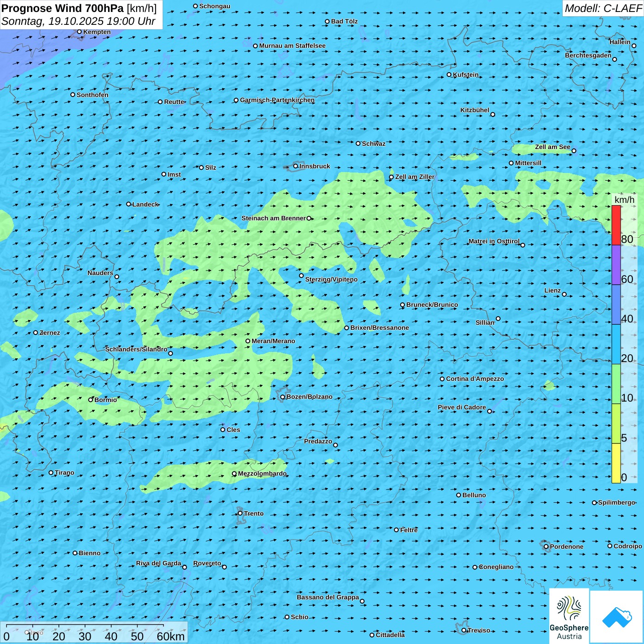Click the Cittadella city marker
Viewport: 644px width, 644px height.
click(x=372, y=635)
